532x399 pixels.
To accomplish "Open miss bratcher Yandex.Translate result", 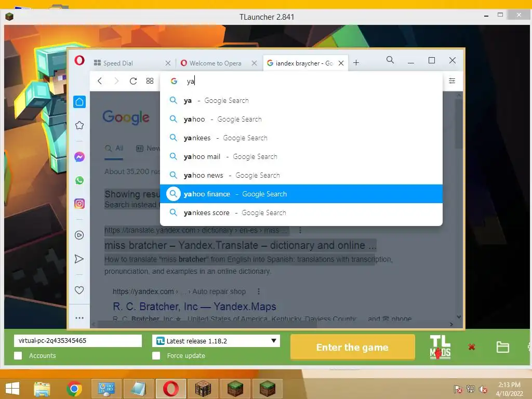I will (240, 245).
